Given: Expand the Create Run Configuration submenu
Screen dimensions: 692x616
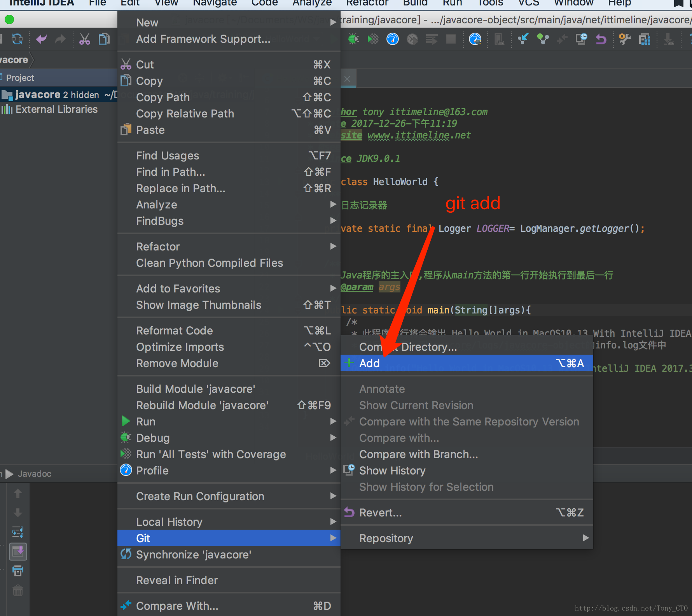Looking at the screenshot, I should point(229,496).
